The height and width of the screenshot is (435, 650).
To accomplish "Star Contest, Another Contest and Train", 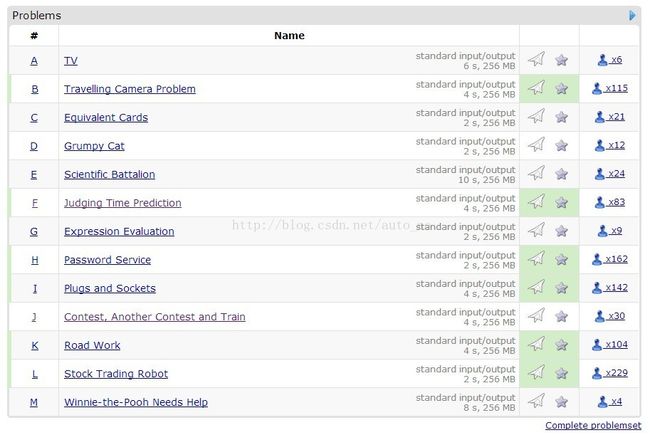I will (x=561, y=316).
